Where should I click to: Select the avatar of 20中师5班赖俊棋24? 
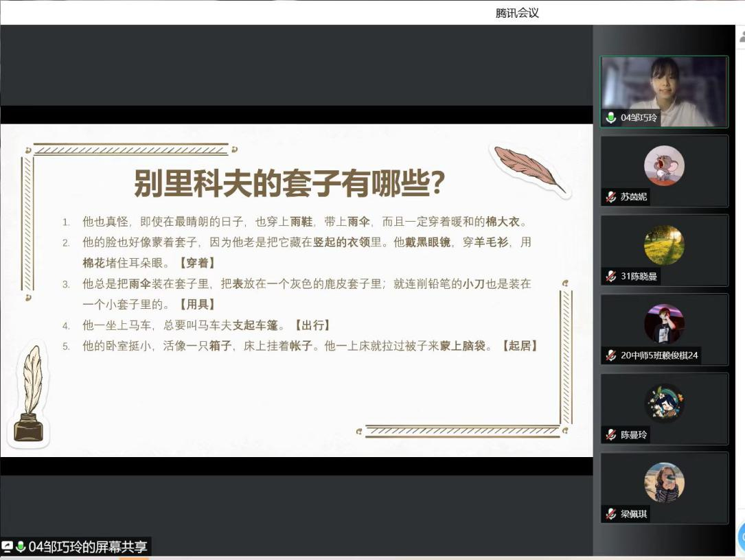pos(664,324)
